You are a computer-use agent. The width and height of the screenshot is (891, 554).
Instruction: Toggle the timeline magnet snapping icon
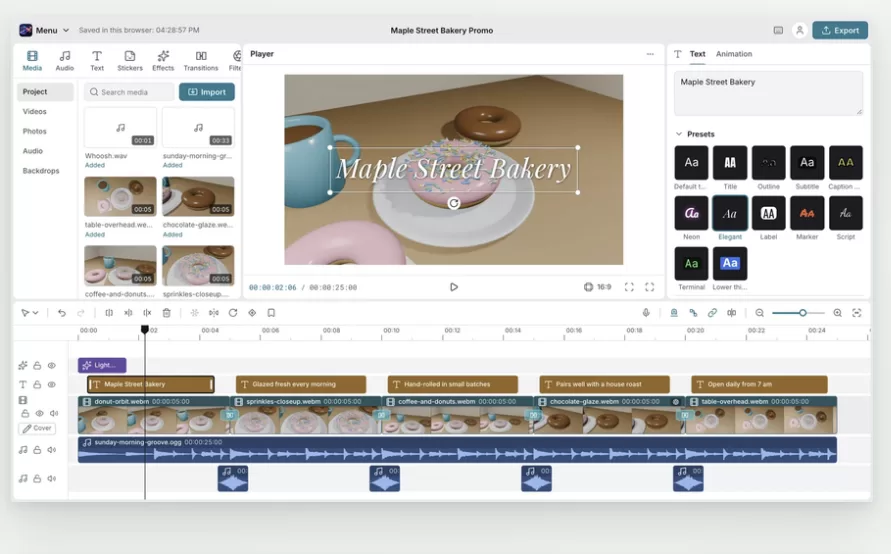(674, 313)
